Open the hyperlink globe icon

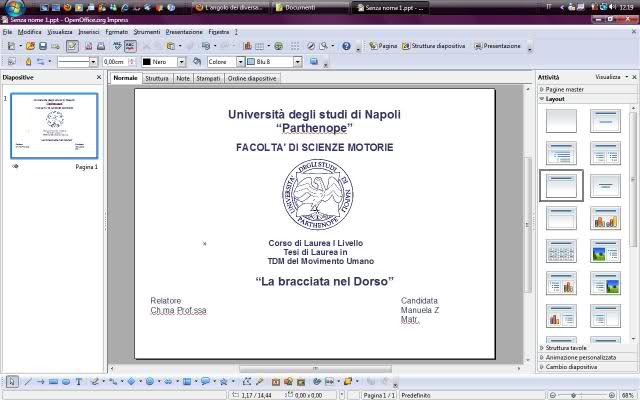coord(279,46)
